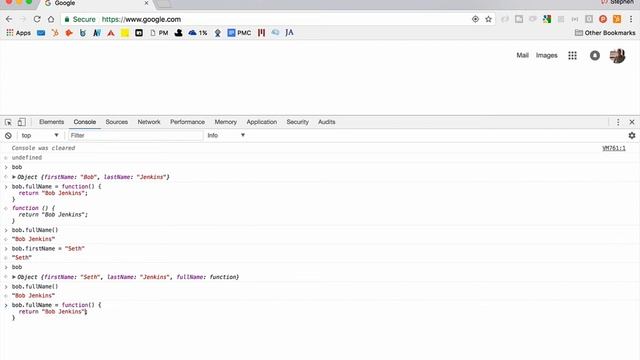Open the Other Bookmarks folder
The image size is (640, 360).
(x=605, y=33)
